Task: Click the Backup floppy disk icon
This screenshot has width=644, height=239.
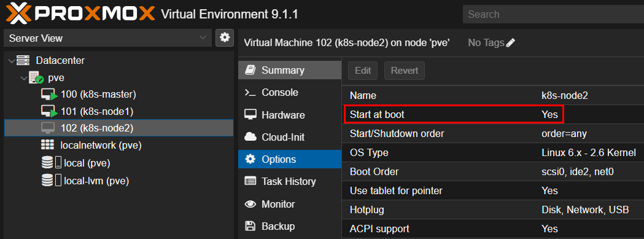Action: pos(250,226)
